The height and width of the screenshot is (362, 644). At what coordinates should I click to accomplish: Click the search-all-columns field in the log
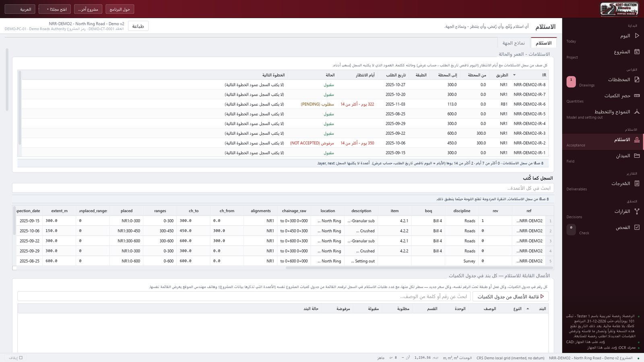point(283,188)
